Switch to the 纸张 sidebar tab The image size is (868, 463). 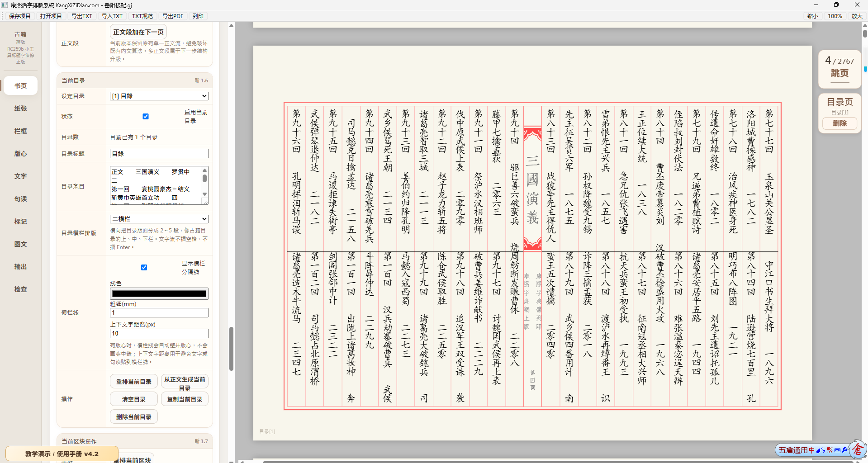pyautogui.click(x=20, y=109)
